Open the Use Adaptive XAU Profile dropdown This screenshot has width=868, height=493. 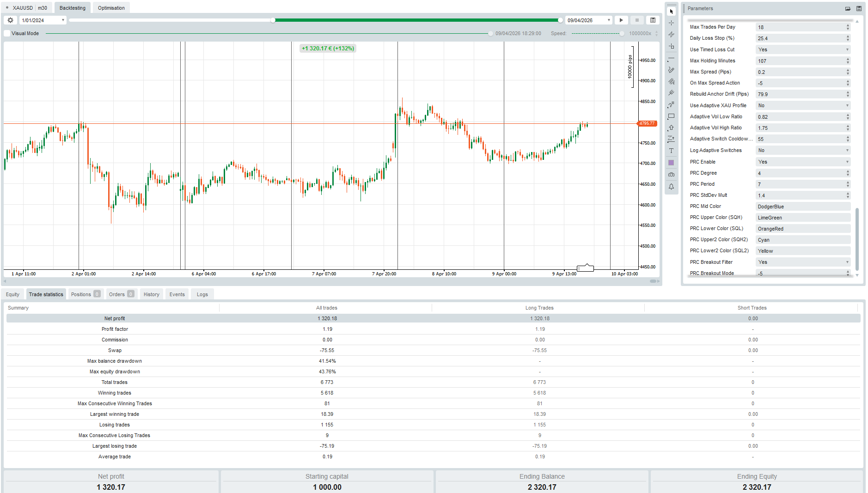click(x=803, y=105)
